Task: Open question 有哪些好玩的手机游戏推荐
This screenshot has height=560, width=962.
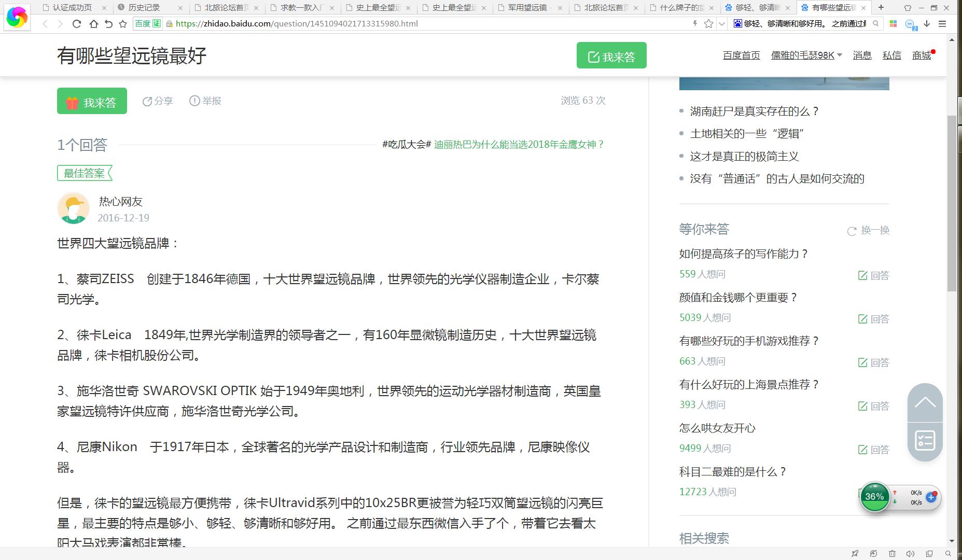Action: (749, 341)
